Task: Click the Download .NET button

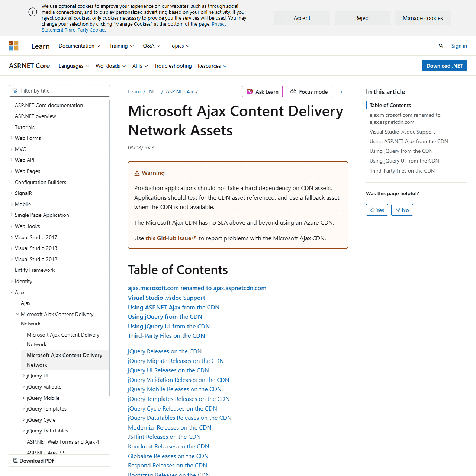Action: click(444, 65)
